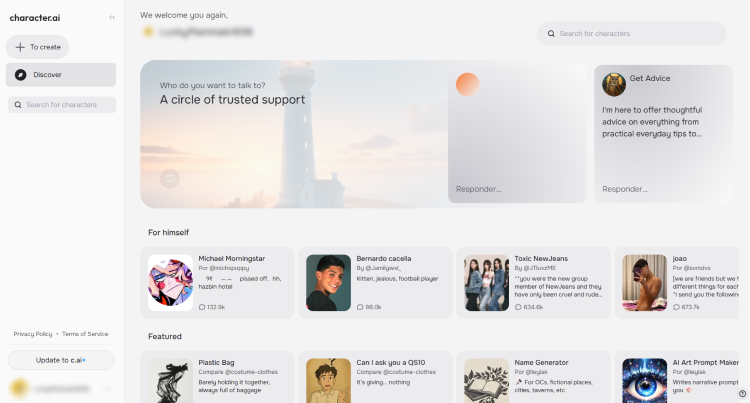The image size is (750, 403).
Task: Click the user avatar beside welcome text
Action: [x=148, y=32]
